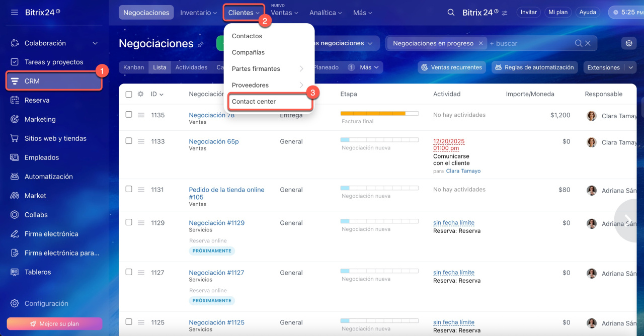The image size is (644, 336).
Task: Toggle the select-all checkbox in table header
Action: (x=129, y=94)
